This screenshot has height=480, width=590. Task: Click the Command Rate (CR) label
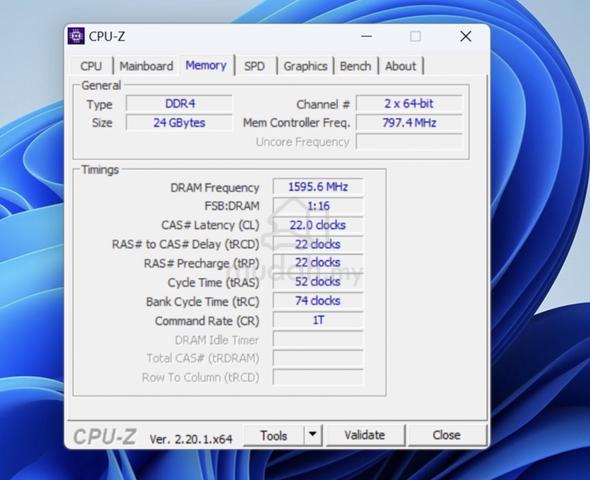(x=207, y=321)
